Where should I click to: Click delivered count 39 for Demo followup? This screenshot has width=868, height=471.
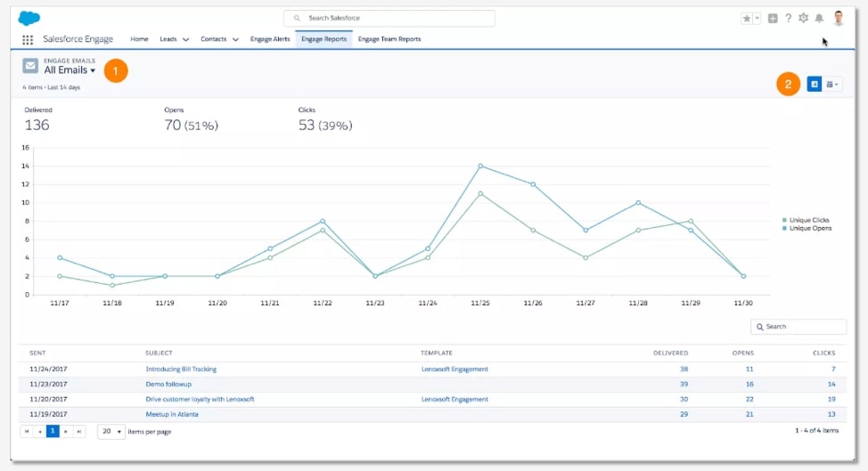[684, 385]
